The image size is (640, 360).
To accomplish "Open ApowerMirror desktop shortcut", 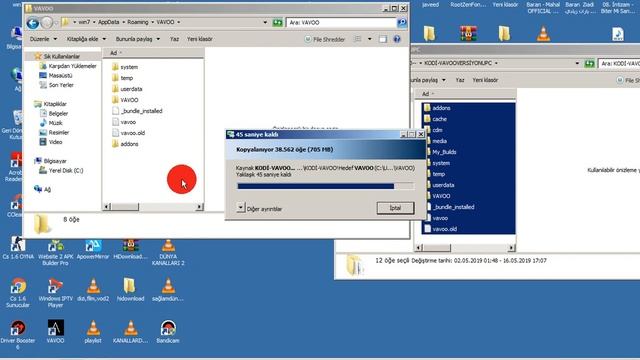I will coord(93,249).
